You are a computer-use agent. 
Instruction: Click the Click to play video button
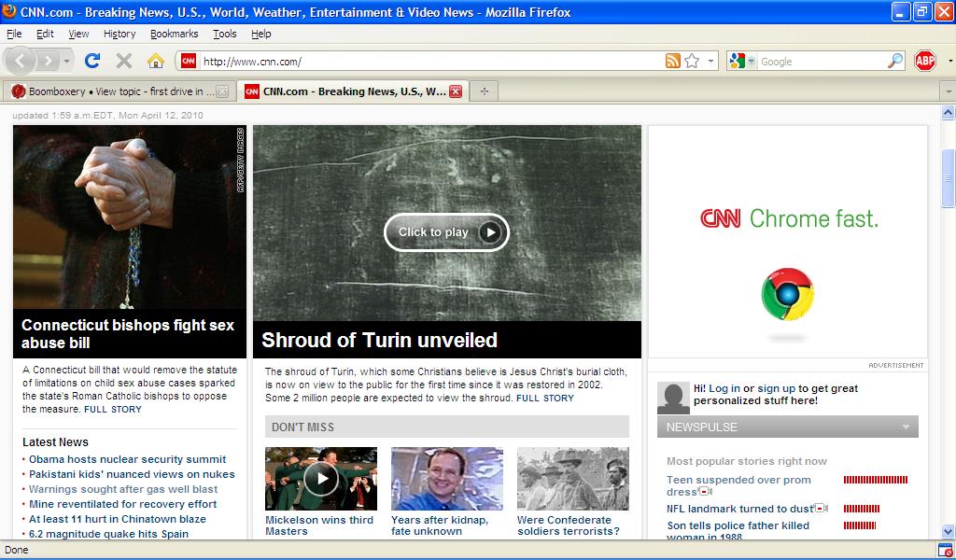click(446, 232)
